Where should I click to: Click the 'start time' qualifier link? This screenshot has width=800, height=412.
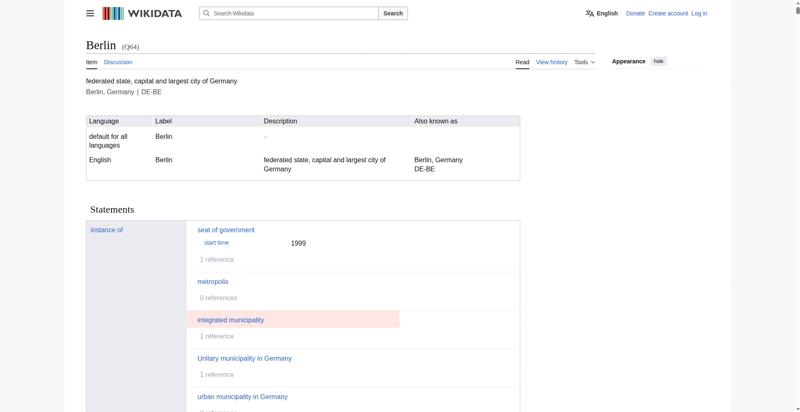point(216,243)
